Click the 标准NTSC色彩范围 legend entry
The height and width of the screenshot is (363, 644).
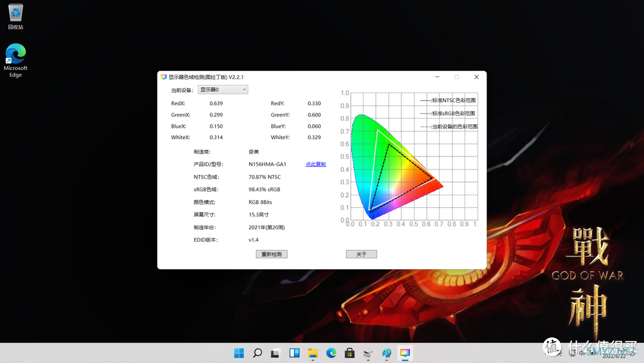(448, 100)
